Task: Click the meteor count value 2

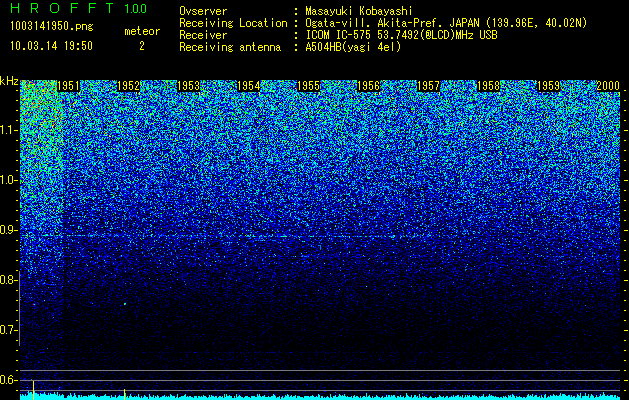Action: pyautogui.click(x=142, y=46)
